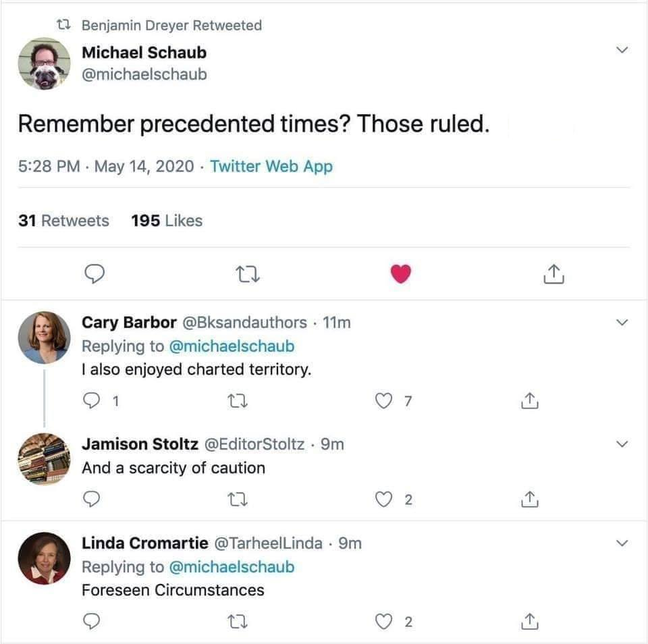Retweet the 'precedented times' tweet
This screenshot has height=644, width=648.
tap(248, 273)
